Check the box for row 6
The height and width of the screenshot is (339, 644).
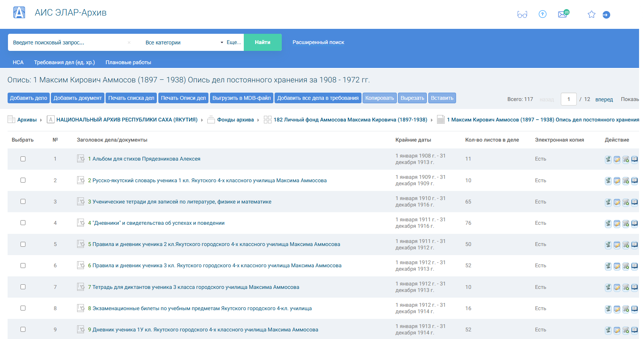click(x=23, y=266)
